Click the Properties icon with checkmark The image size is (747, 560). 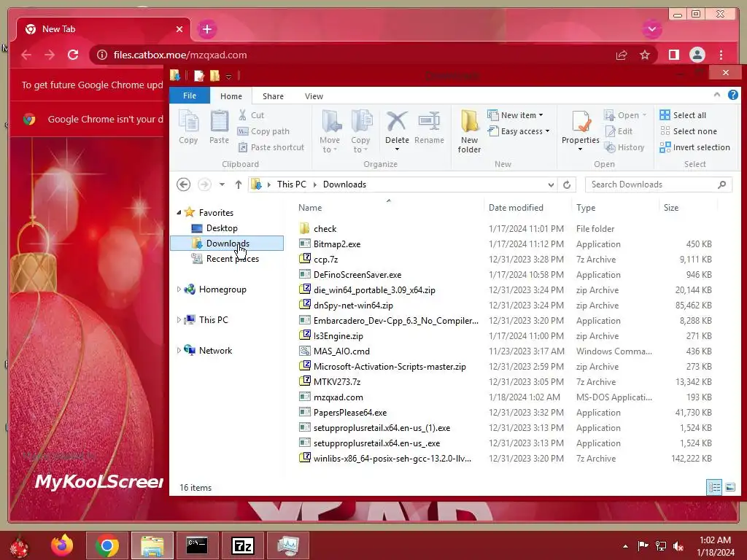(580, 122)
